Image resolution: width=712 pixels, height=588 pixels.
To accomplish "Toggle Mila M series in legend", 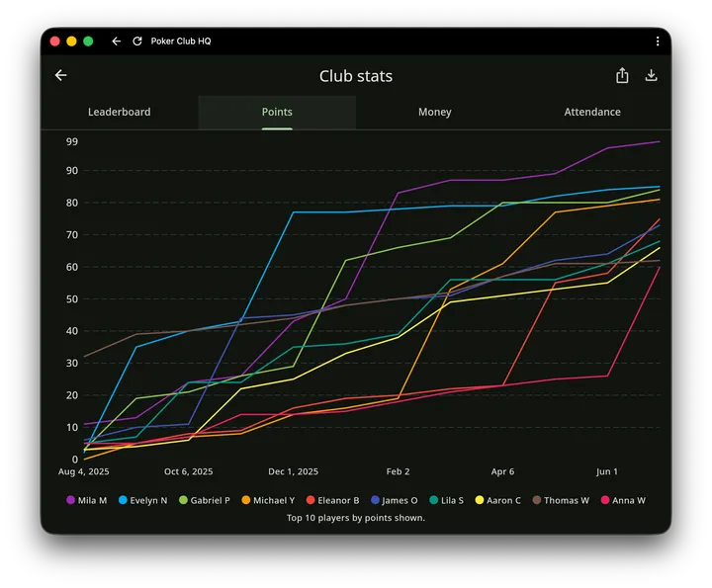I will tap(87, 500).
